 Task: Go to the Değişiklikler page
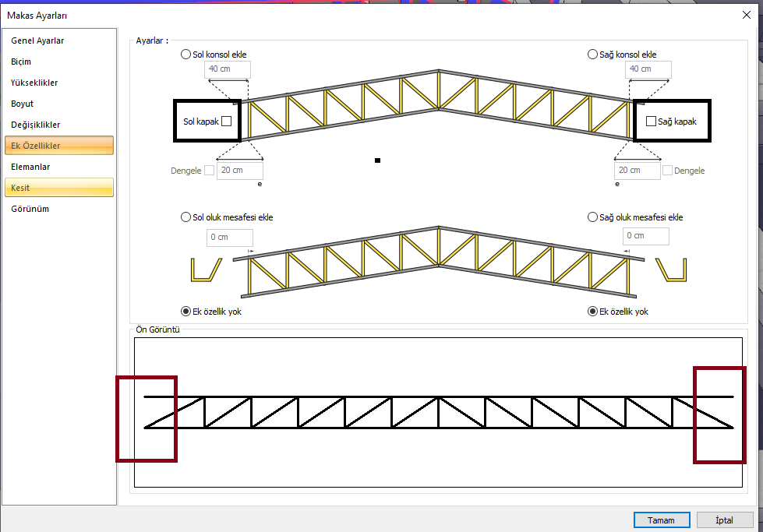pos(36,125)
